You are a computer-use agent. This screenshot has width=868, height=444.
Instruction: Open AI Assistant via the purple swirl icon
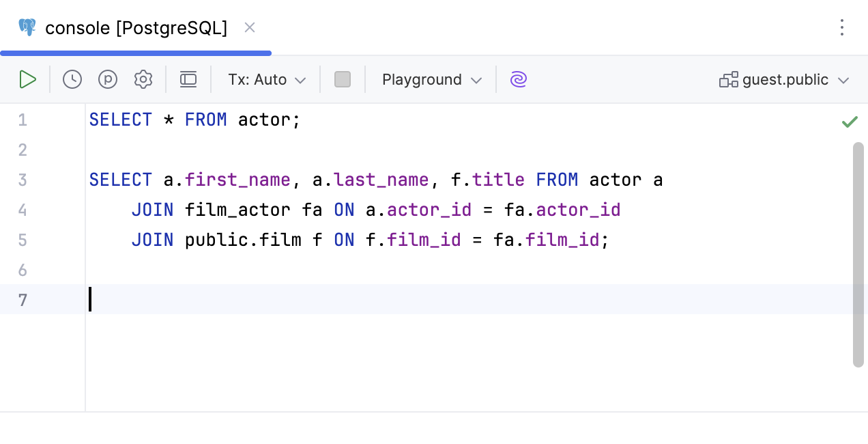tap(518, 79)
